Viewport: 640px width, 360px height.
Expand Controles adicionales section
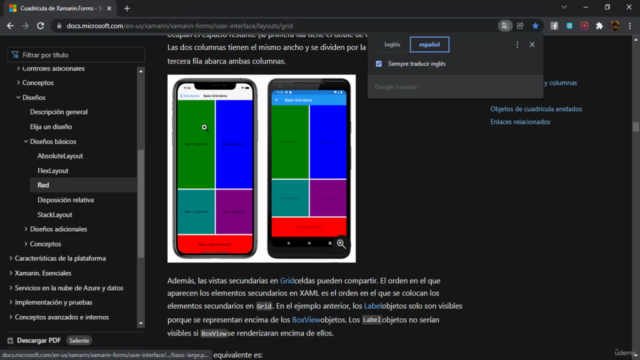(18, 69)
